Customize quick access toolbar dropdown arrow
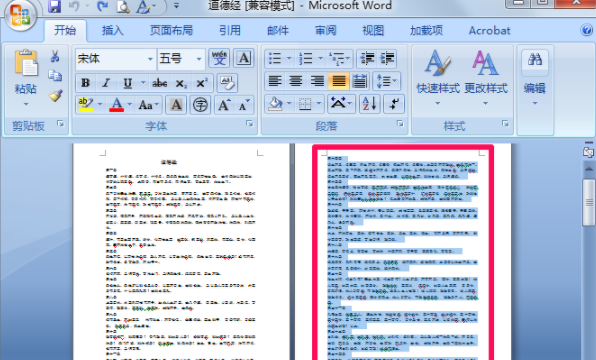The image size is (596, 360). point(176,6)
